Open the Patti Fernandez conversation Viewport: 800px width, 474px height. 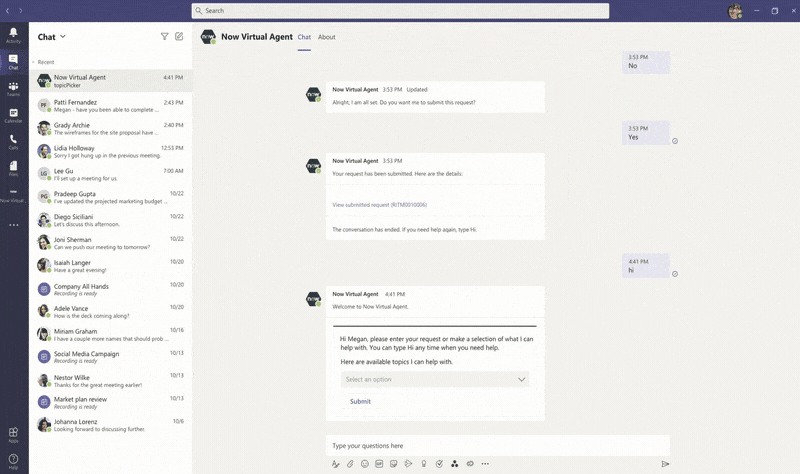pos(110,106)
